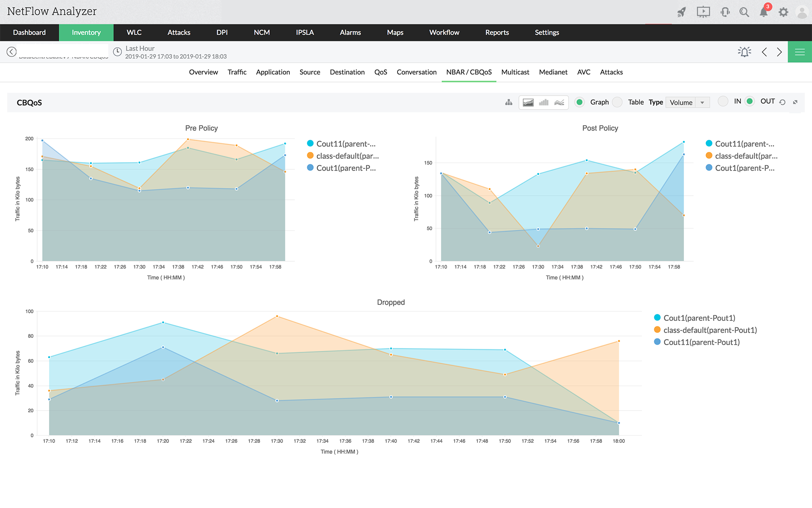Click the rocket quick-launch icon
812x508 pixels.
[681, 12]
